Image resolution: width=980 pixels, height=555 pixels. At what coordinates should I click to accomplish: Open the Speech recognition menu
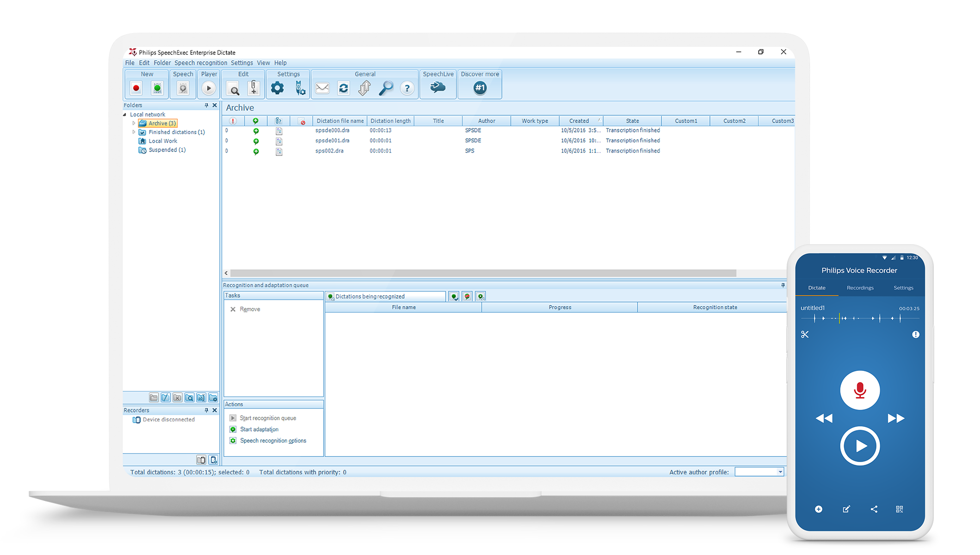201,63
